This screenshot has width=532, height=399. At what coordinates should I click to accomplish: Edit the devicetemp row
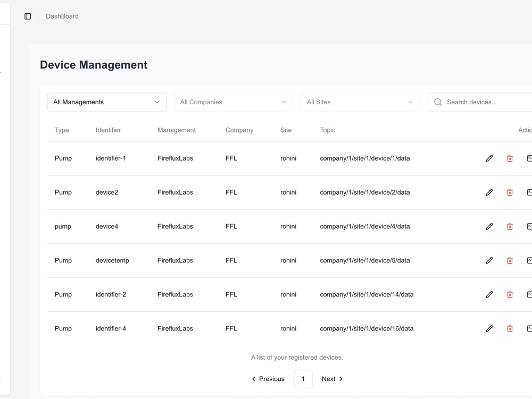[489, 261]
